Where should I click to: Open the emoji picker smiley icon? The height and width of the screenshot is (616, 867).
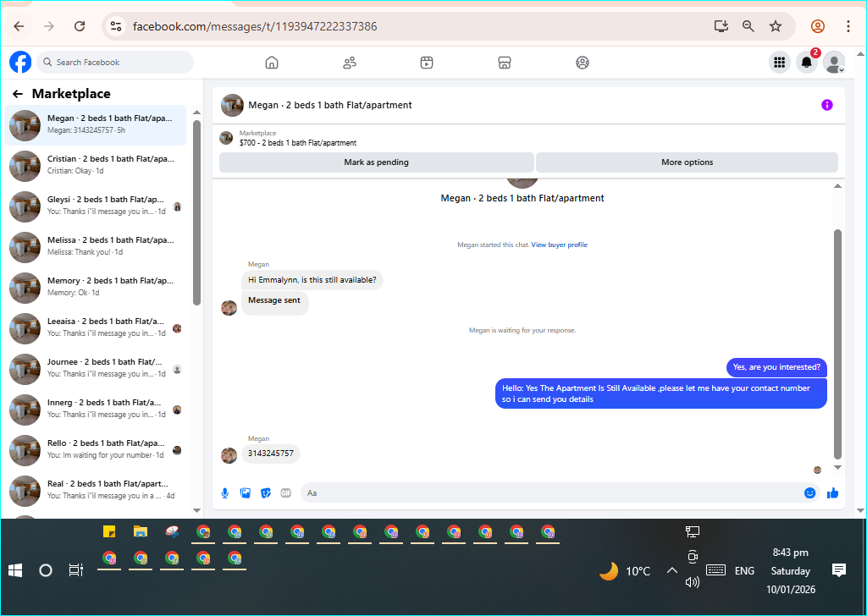click(x=809, y=492)
